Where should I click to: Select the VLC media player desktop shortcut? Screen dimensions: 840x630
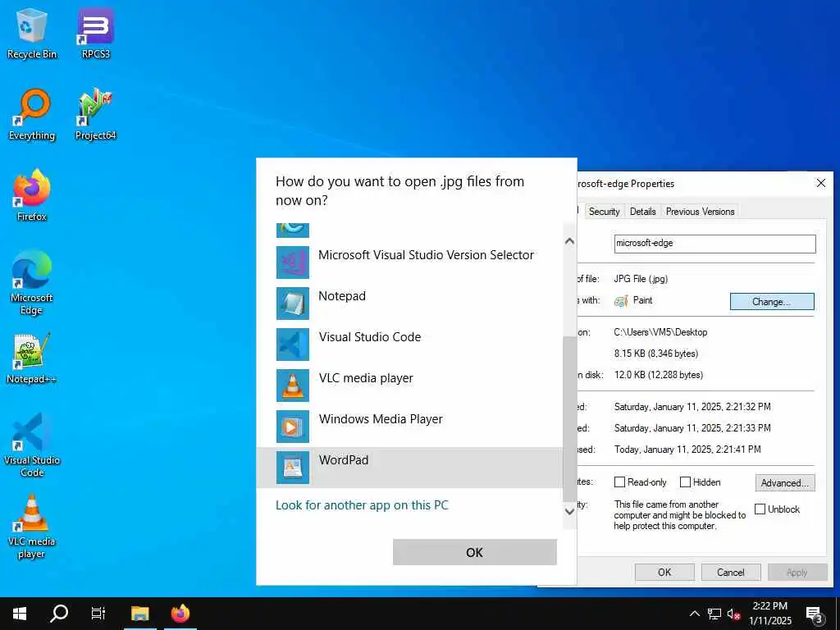(x=32, y=527)
